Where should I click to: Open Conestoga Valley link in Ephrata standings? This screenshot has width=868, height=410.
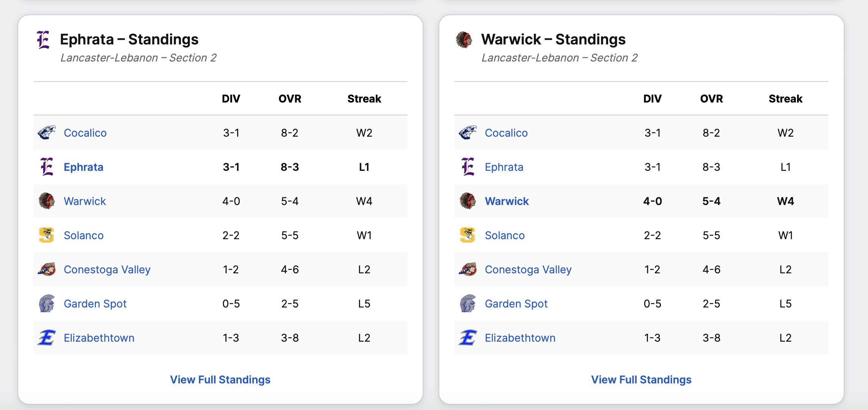[x=107, y=270]
